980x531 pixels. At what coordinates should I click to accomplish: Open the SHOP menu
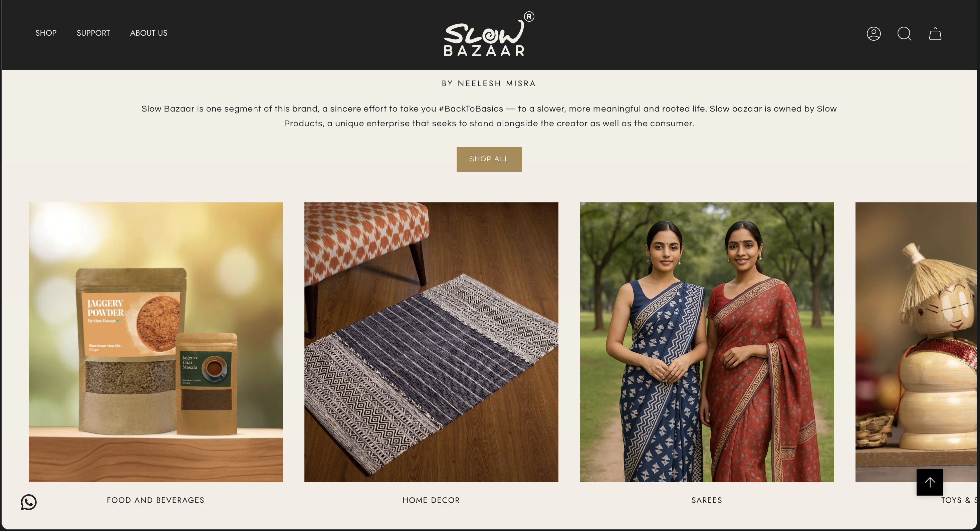tap(46, 33)
